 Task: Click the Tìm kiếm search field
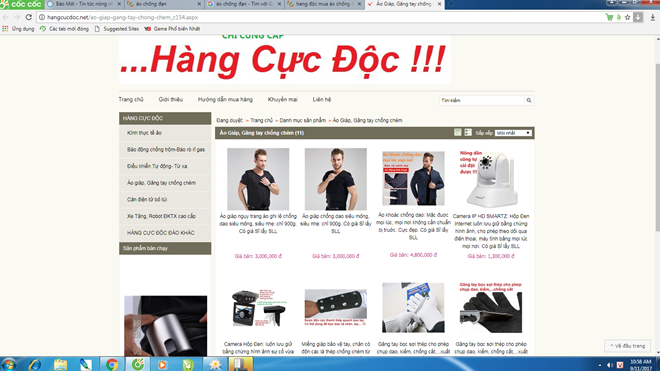pos(482,100)
